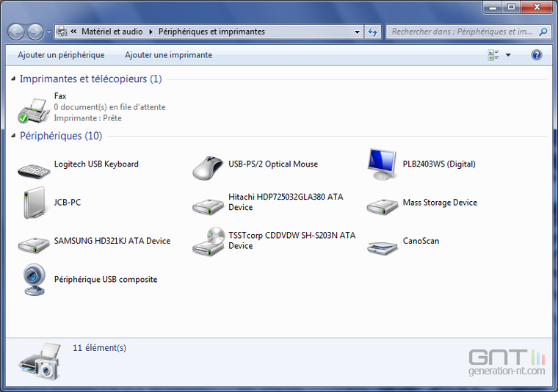Click the printer and camera details pane icon

coord(39,362)
